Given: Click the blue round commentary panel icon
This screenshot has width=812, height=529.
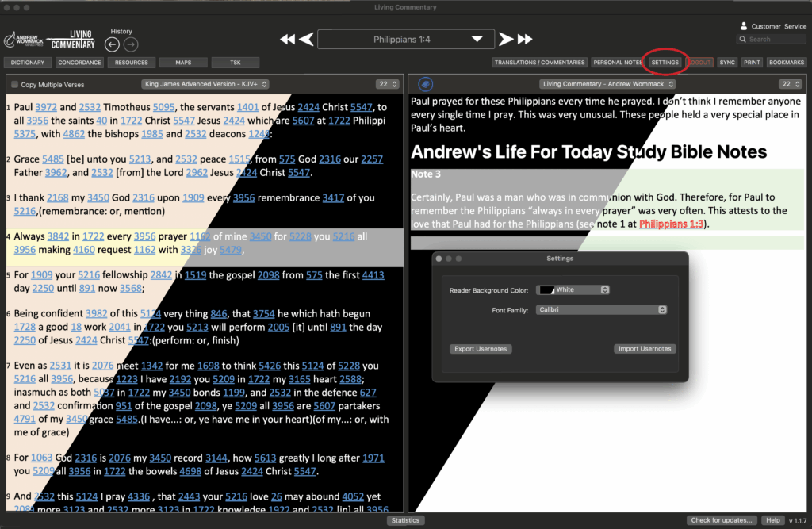Looking at the screenshot, I should (426, 84).
